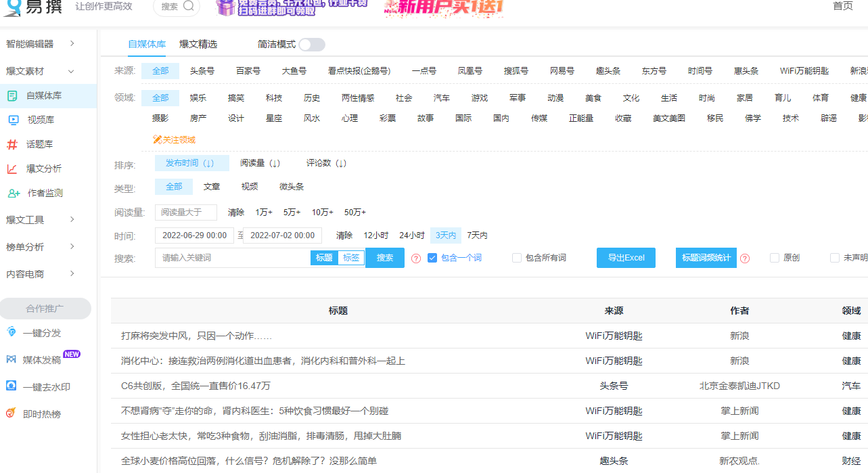Screen dimensions: 868x473
Task: Check 未声明 checkbox
Action: [835, 258]
